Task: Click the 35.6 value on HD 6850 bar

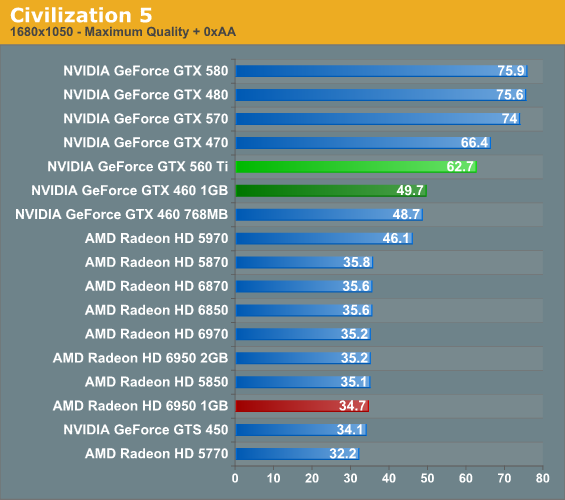Action: coord(356,310)
